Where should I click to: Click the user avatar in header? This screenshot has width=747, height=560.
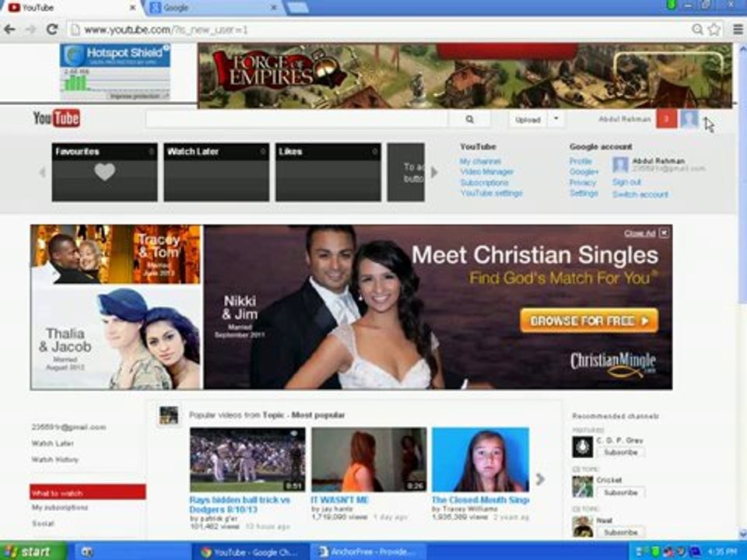click(689, 119)
